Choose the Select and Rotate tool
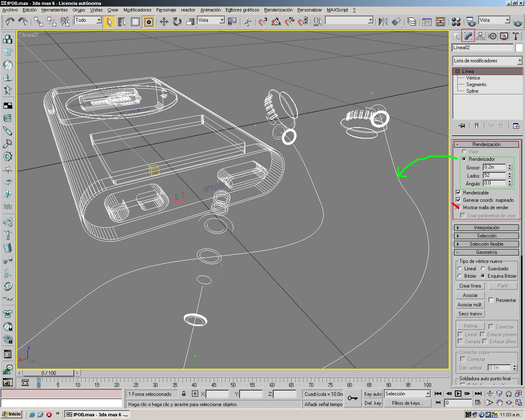The image size is (525, 420). 177,21
